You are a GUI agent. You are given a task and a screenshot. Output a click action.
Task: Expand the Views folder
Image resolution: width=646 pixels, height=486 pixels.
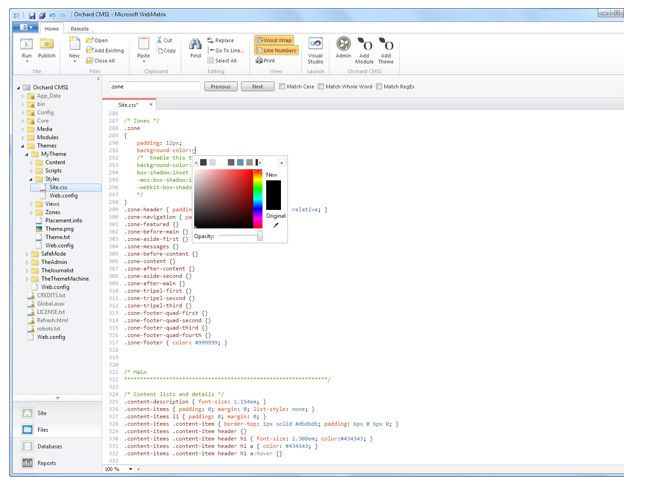[31, 204]
